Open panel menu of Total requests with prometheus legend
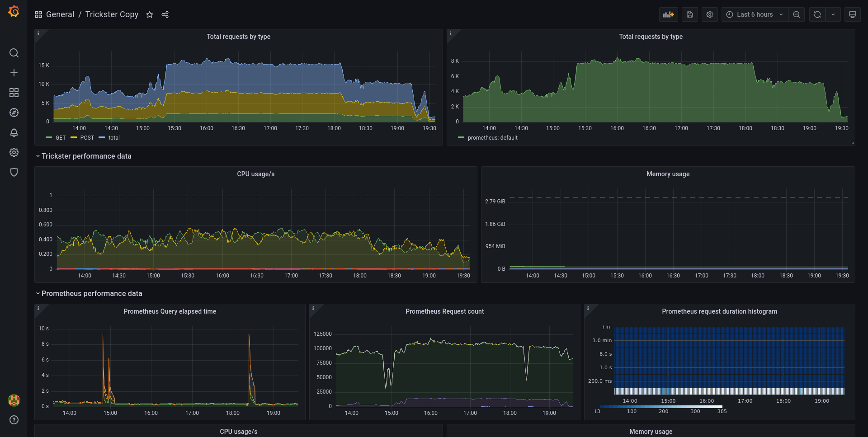Viewport: 868px width, 437px height. 651,37
